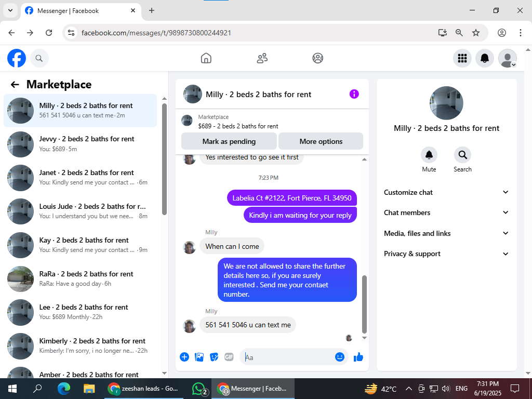This screenshot has height=399, width=532.
Task: Click Milly's avatar beside When can I come
Action: pyautogui.click(x=189, y=248)
